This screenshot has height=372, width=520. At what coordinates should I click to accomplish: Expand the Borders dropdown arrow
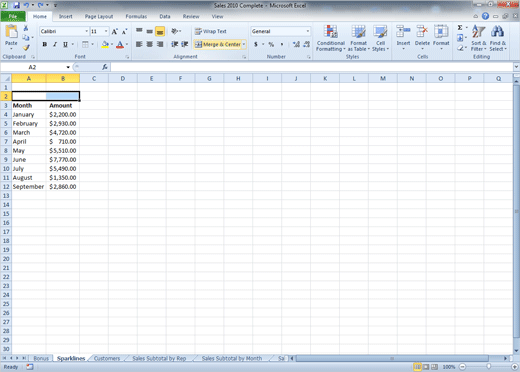click(93, 44)
